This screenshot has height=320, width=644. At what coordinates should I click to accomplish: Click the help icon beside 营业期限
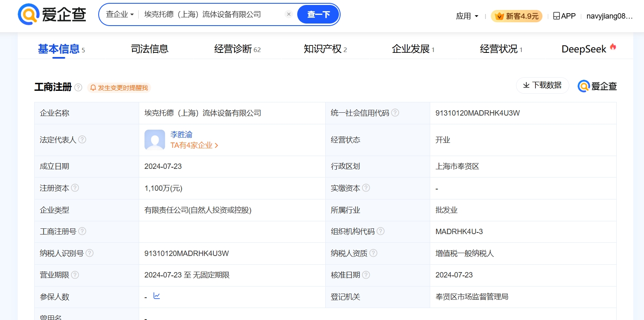[75, 275]
